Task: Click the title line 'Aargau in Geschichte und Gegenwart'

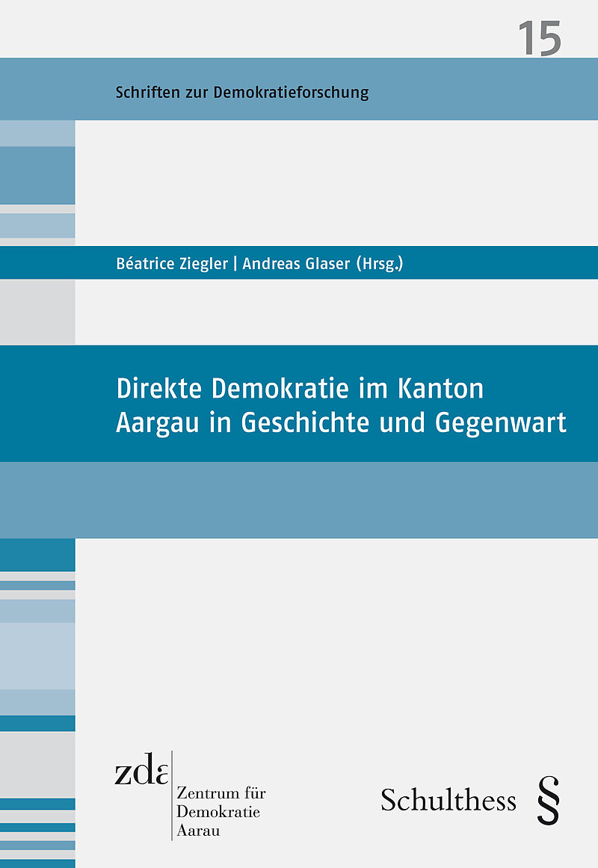Action: click(341, 422)
